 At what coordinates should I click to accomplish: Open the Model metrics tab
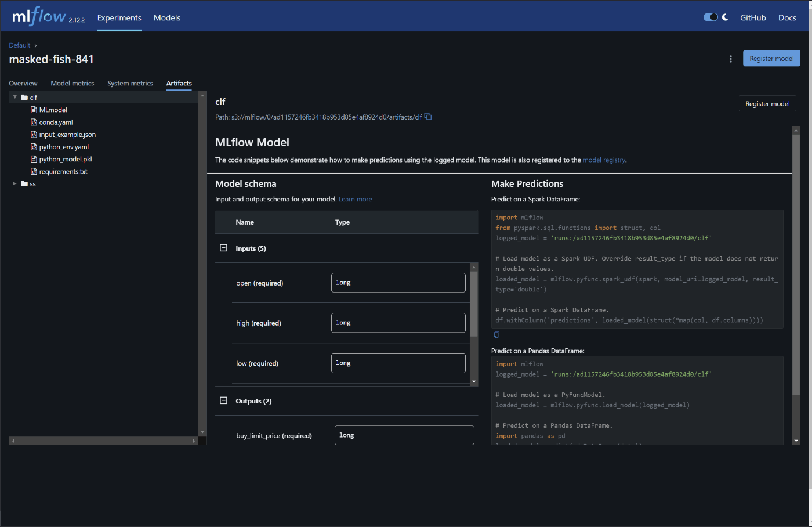coord(72,83)
